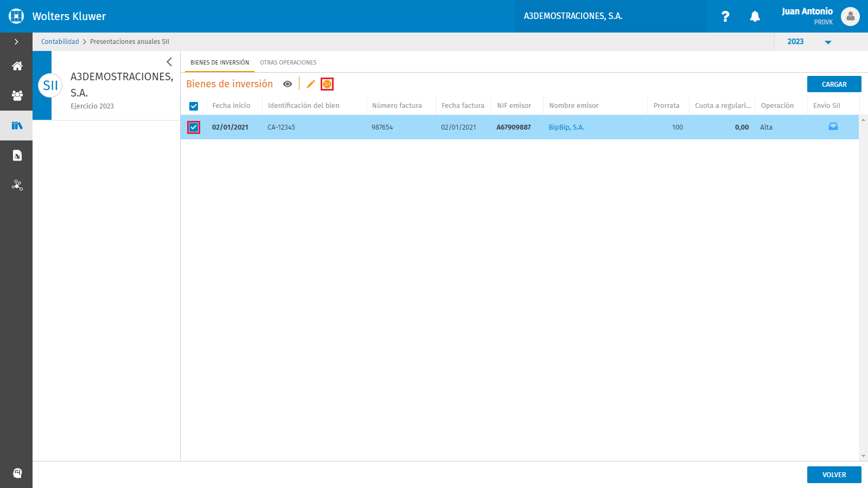Toggle the select-all header checkbox
The image size is (868, 488).
194,106
